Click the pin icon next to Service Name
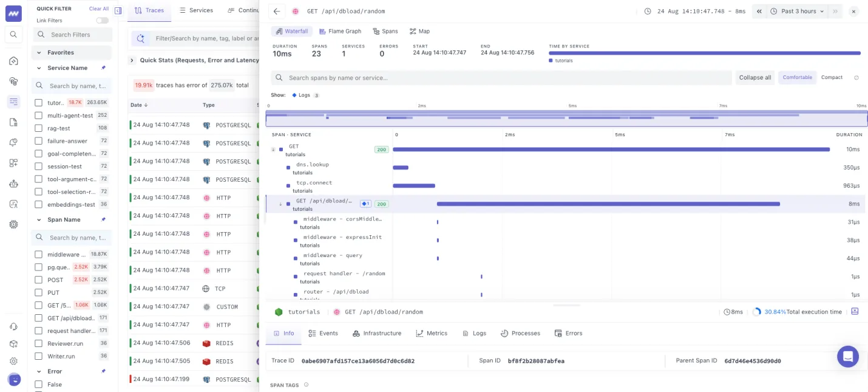Image resolution: width=868 pixels, height=392 pixels. point(103,67)
